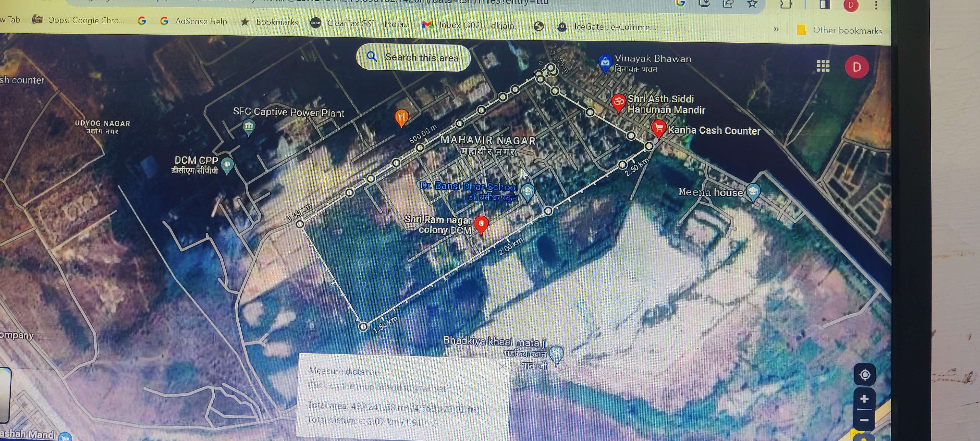Click the measurement point at the 500.00 m label

tap(420, 148)
